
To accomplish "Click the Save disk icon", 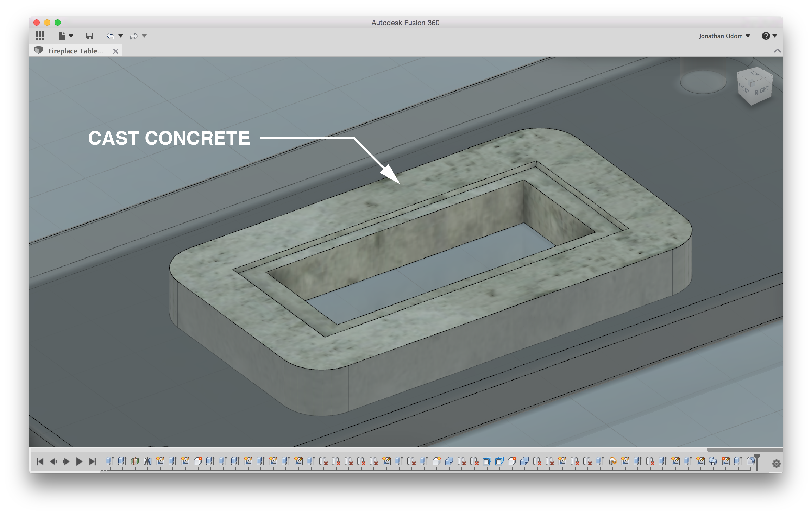I will tap(89, 36).
